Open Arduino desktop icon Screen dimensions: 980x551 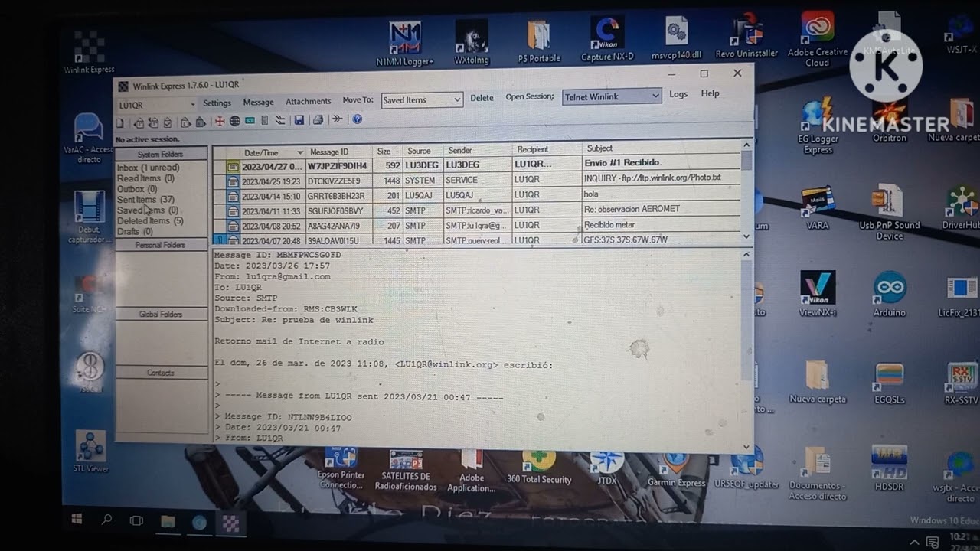889,295
